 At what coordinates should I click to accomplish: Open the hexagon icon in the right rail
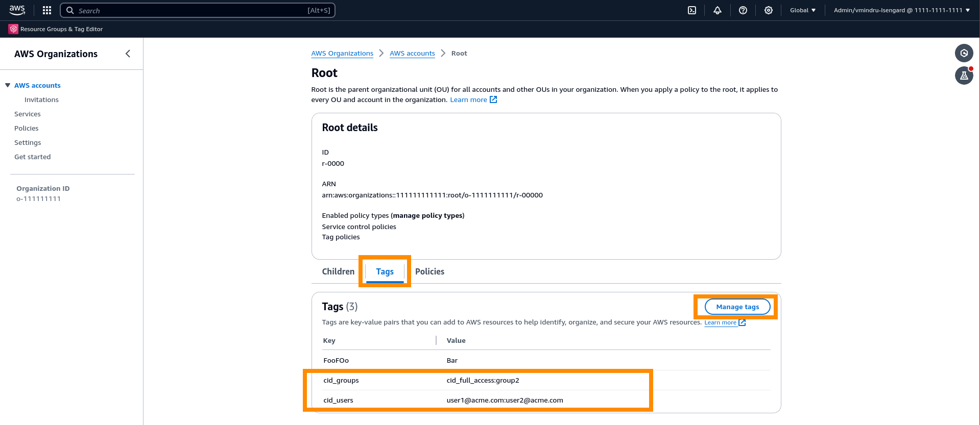[964, 53]
